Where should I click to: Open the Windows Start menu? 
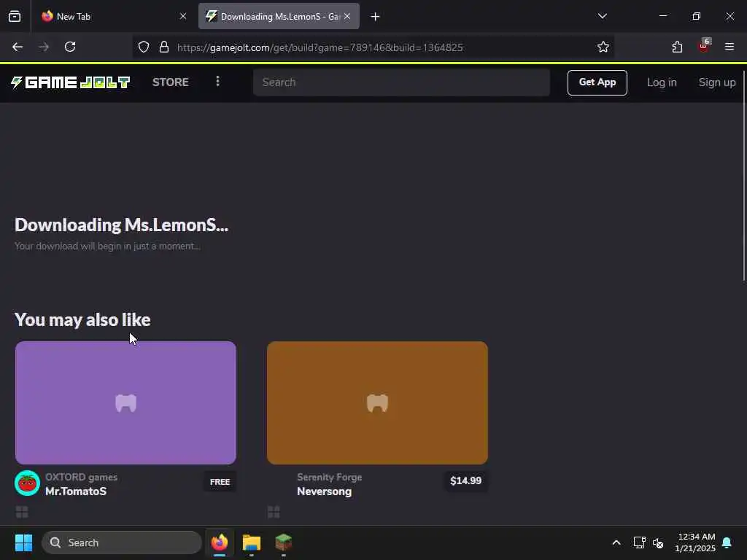(x=23, y=542)
